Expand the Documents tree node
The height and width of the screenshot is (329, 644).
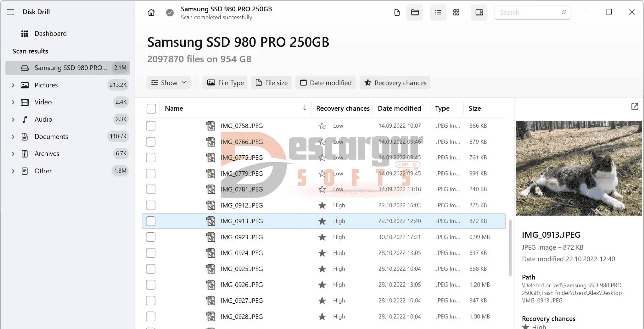pyautogui.click(x=13, y=137)
